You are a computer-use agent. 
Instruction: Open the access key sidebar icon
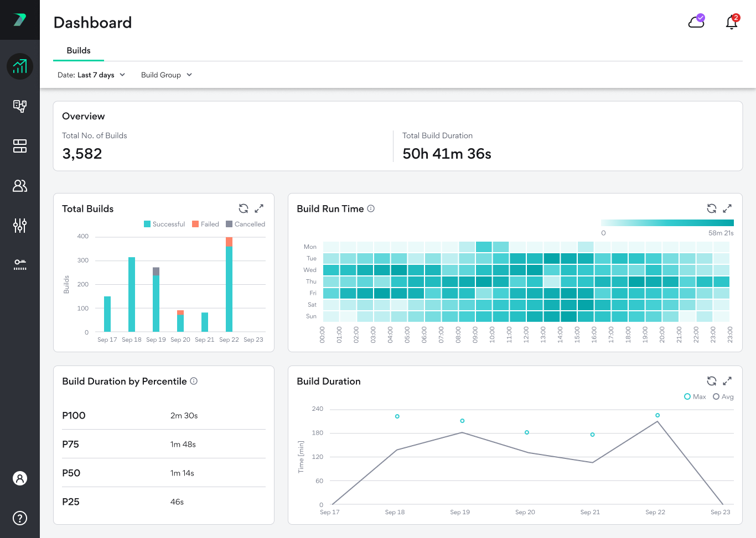pos(20,264)
